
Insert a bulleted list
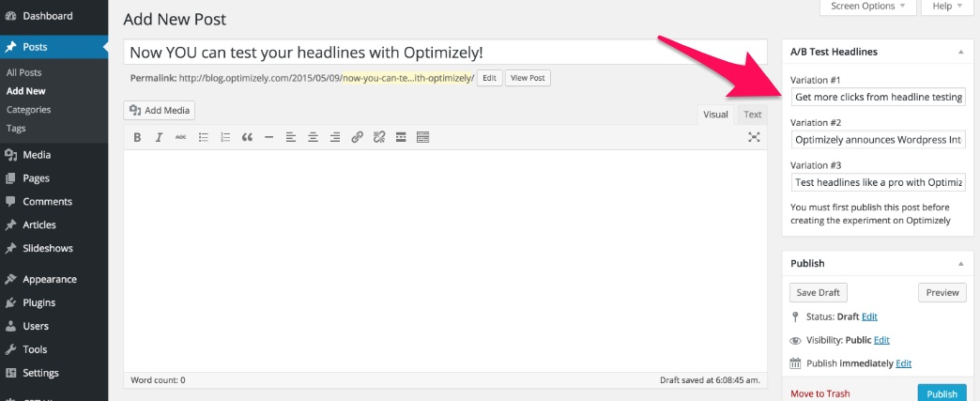203,138
